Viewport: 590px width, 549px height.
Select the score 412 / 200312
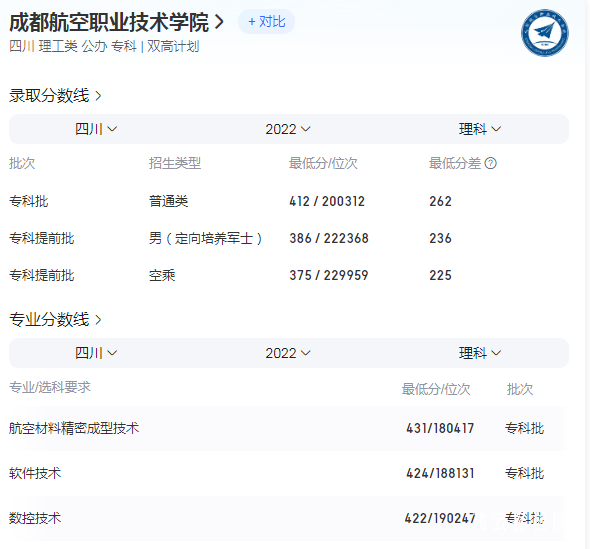(x=327, y=201)
